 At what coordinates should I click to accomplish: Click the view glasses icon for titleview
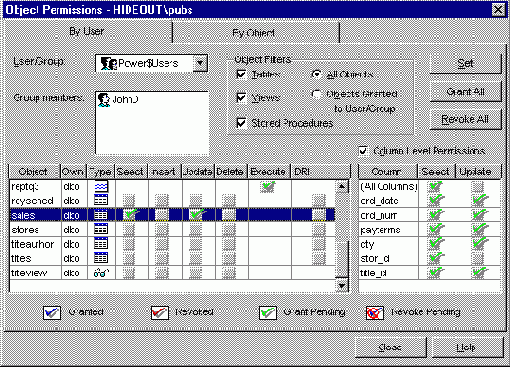(101, 273)
